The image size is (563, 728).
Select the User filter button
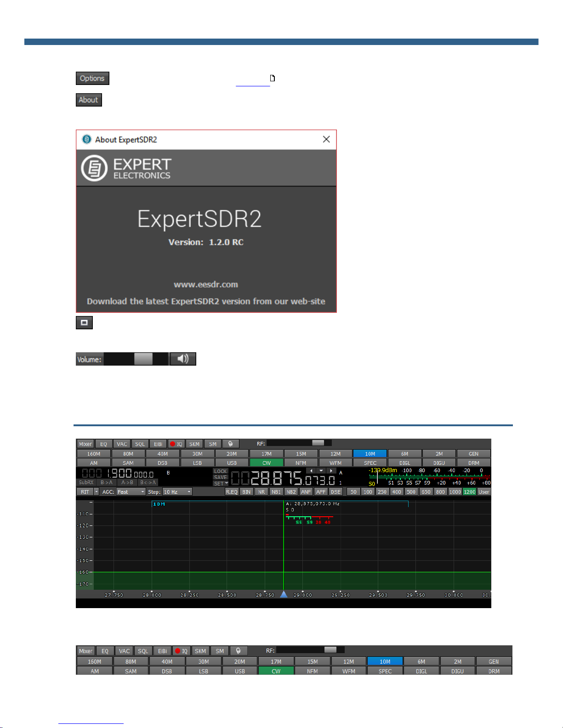pyautogui.click(x=484, y=492)
